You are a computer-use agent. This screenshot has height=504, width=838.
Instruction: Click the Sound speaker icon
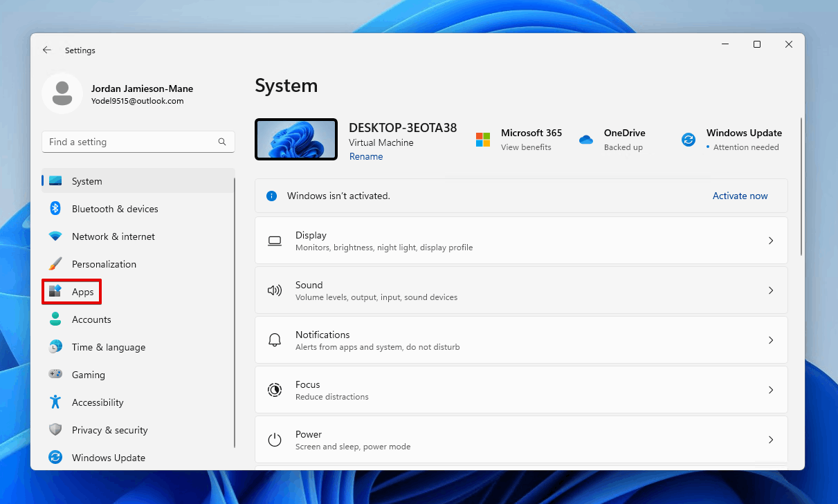[x=275, y=290]
